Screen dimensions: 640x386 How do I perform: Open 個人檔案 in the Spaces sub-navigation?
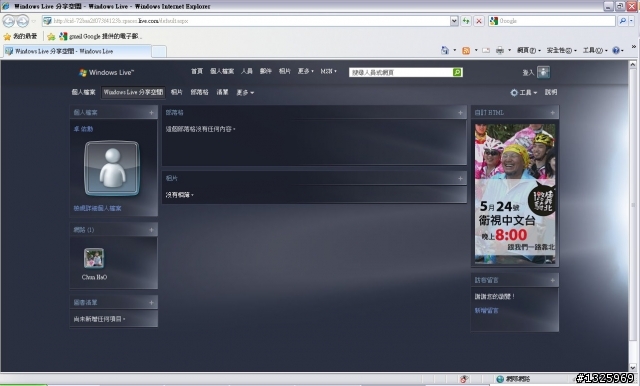(83, 93)
